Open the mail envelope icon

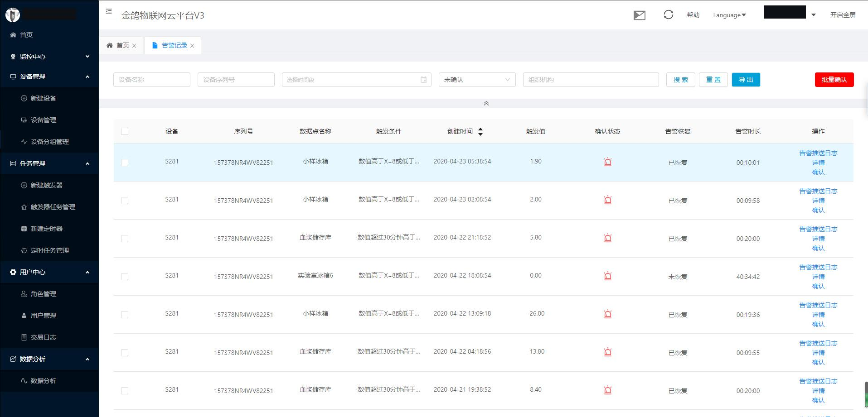tap(640, 15)
